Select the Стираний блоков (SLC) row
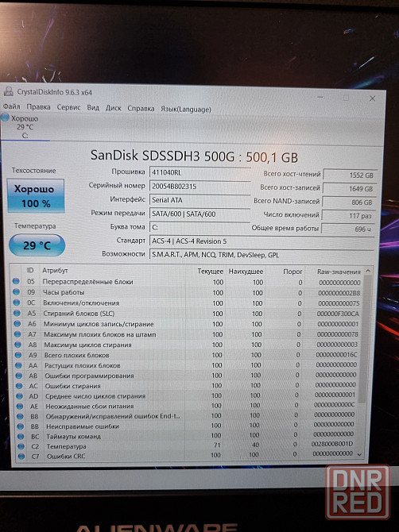This screenshot has height=532, width=399. pyautogui.click(x=187, y=314)
